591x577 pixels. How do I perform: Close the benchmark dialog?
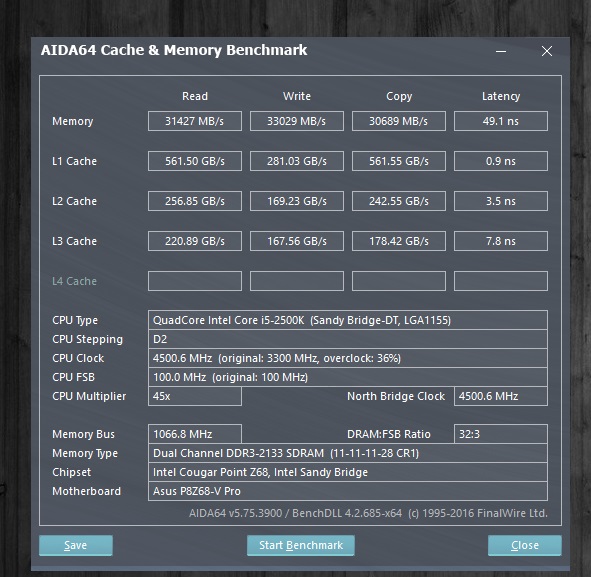pos(525,545)
